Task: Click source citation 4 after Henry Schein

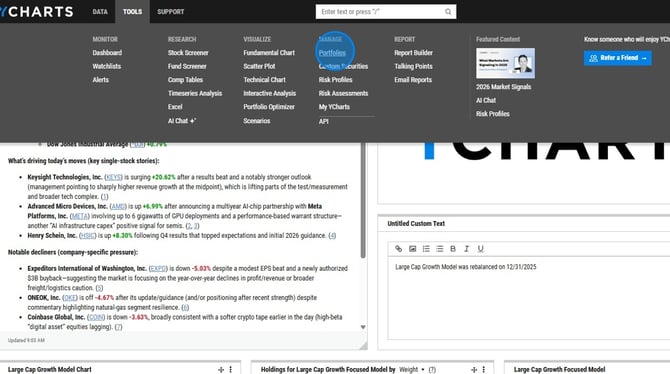Action: 332,236
